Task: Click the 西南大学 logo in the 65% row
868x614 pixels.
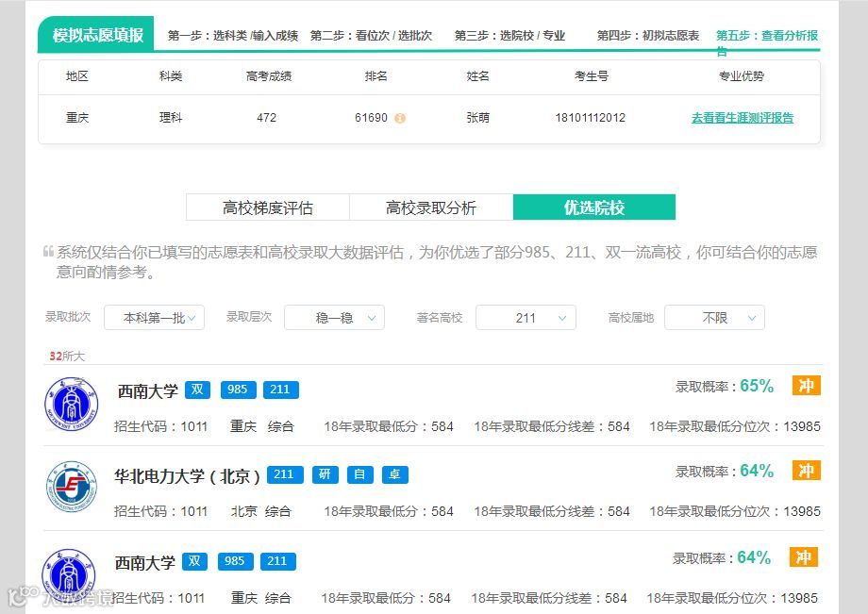Action: coord(71,405)
